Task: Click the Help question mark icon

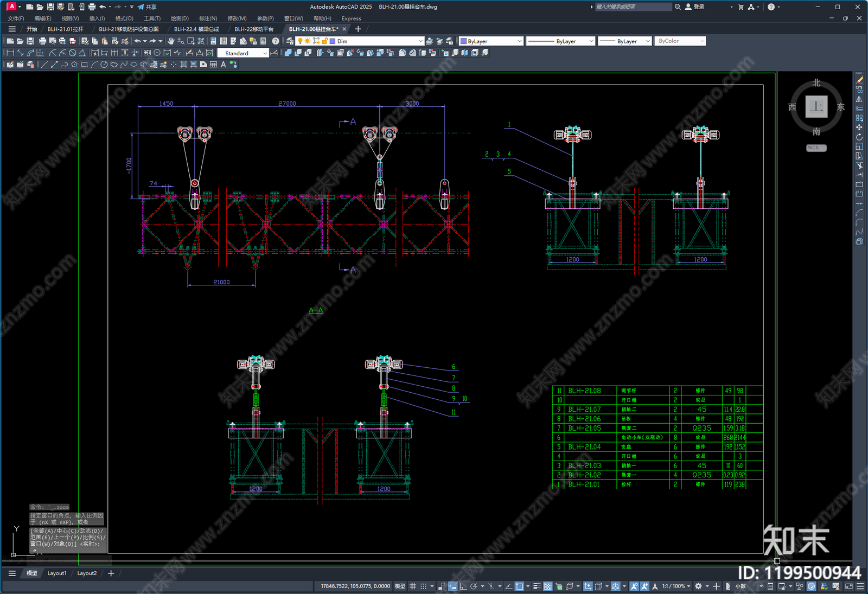Action: tap(276, 41)
